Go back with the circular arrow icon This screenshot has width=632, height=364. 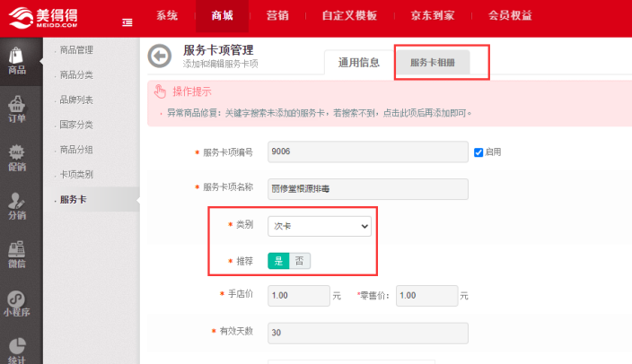pos(160,56)
